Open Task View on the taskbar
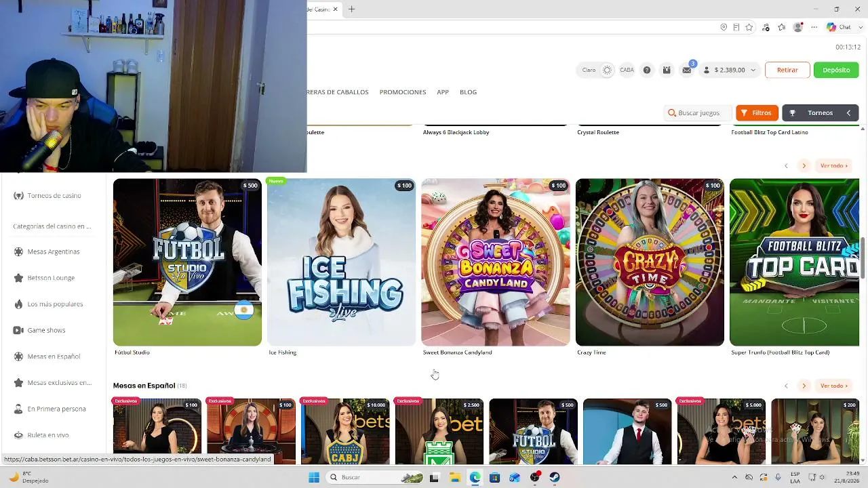Screen dimensions: 868x488 (434, 477)
